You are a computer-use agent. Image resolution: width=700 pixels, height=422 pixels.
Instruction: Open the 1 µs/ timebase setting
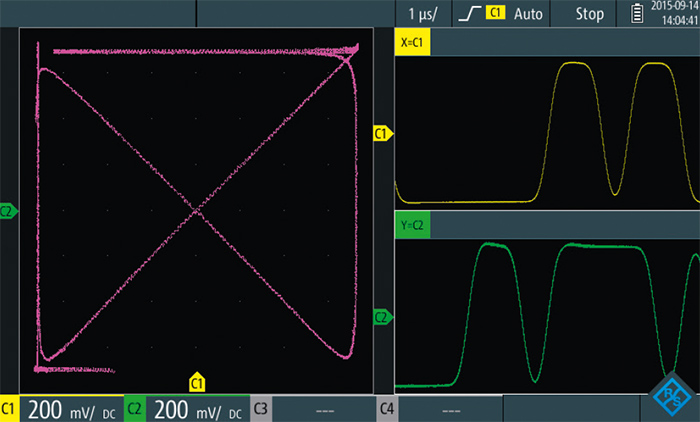tap(422, 13)
